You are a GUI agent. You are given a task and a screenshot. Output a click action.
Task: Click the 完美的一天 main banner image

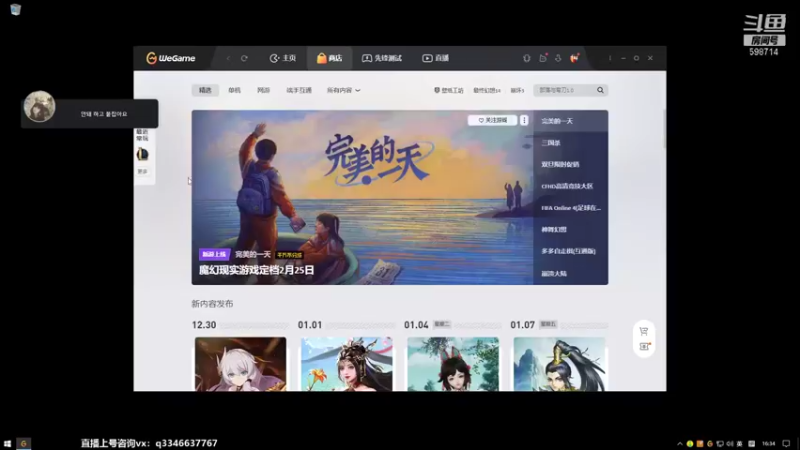[x=362, y=197]
